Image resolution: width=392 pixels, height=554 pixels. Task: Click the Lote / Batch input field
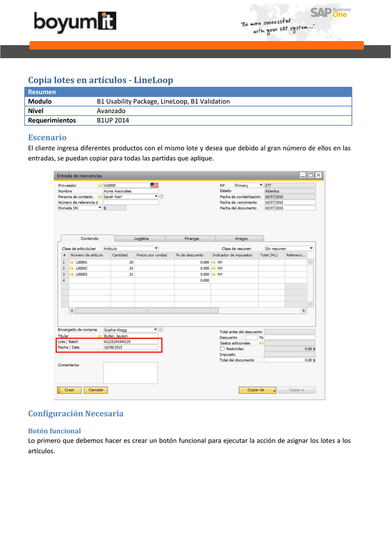click(x=130, y=342)
